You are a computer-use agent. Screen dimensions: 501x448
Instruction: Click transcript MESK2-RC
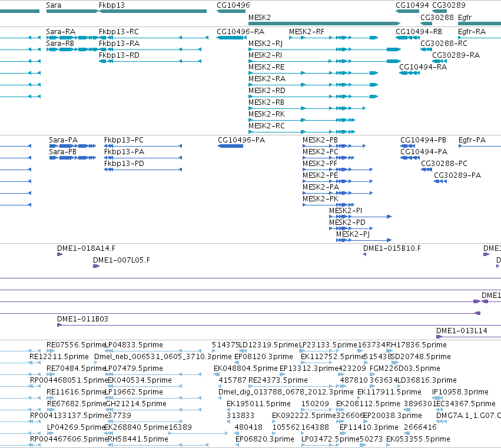[x=267, y=126]
